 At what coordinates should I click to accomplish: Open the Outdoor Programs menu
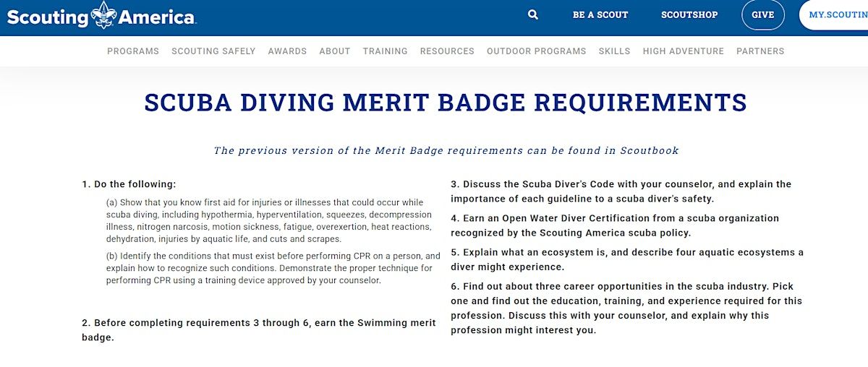click(x=536, y=51)
